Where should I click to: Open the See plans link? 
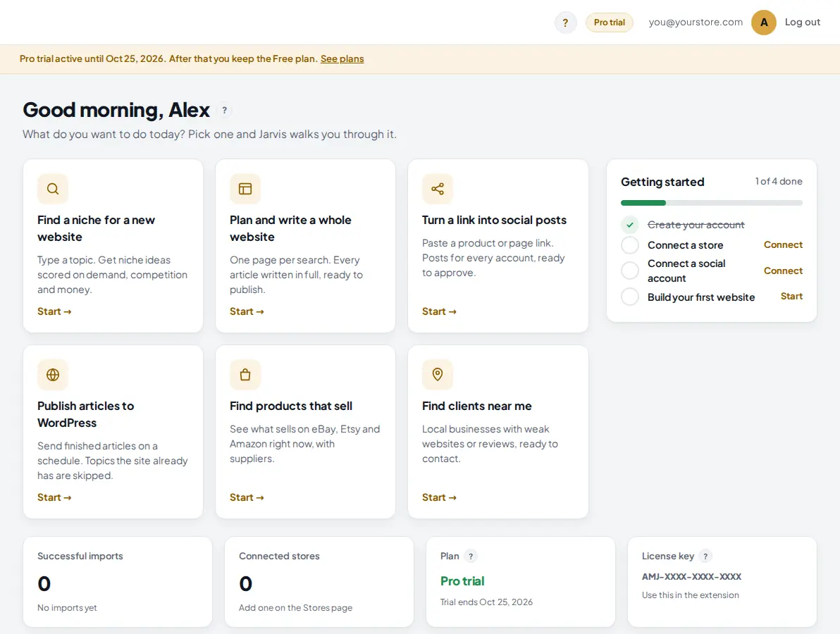342,59
